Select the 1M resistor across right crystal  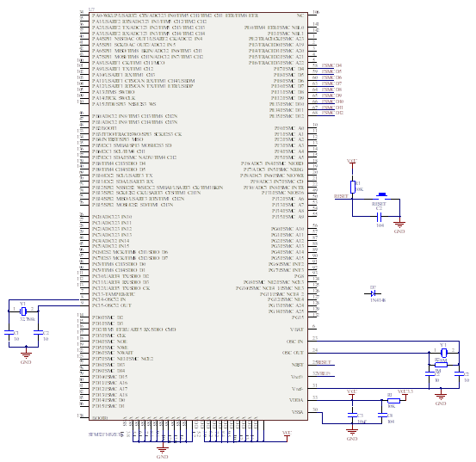441,365
